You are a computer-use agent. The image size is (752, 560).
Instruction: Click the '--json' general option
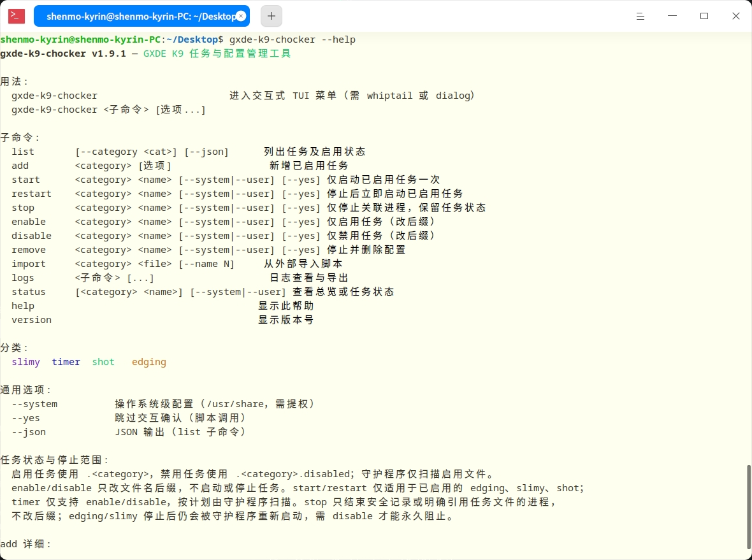pos(29,432)
